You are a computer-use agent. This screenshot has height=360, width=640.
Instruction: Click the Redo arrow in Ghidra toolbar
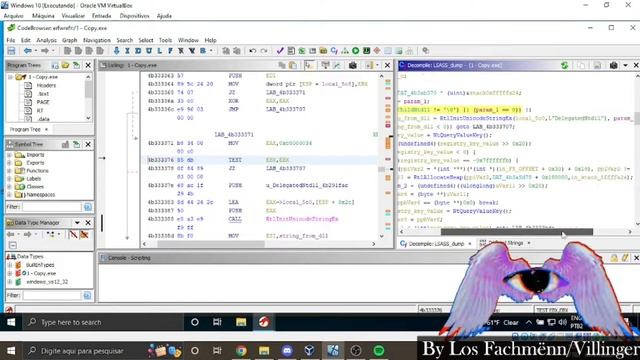pyautogui.click(x=264, y=51)
